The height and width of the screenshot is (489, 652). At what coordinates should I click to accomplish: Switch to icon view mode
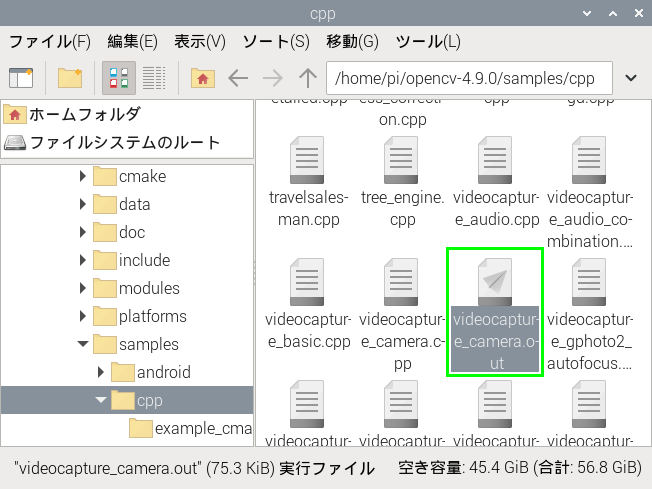click(119, 78)
